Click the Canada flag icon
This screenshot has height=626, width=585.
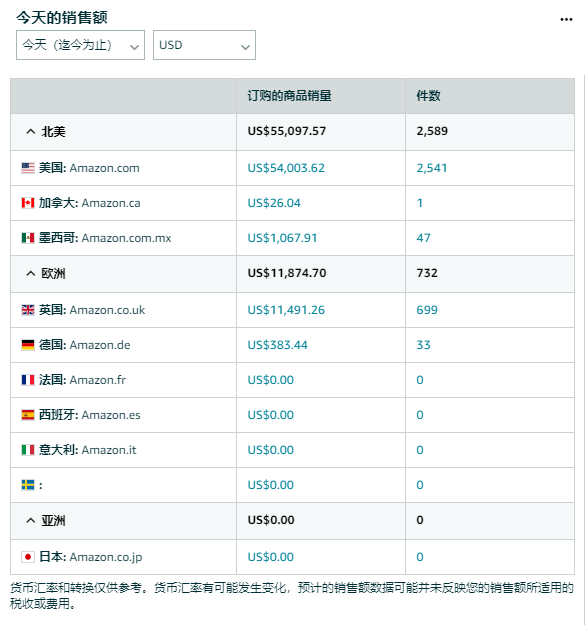coord(28,203)
